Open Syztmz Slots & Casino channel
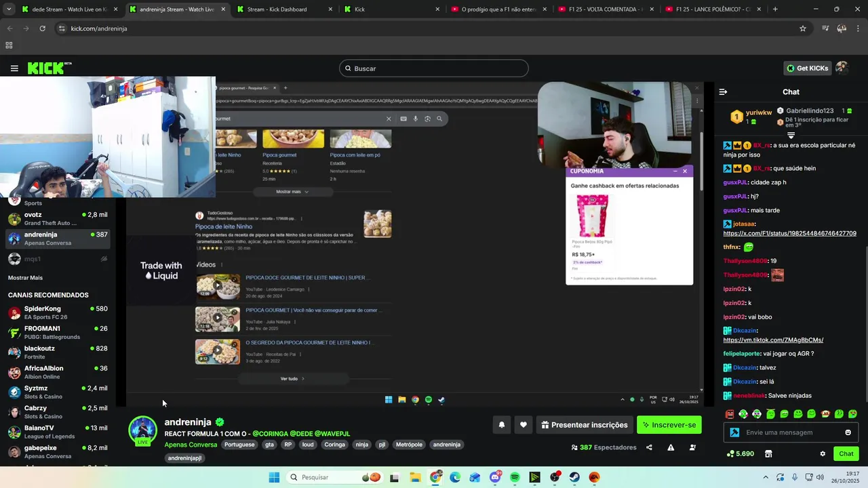Viewport: 868px width, 488px height. pyautogui.click(x=58, y=392)
